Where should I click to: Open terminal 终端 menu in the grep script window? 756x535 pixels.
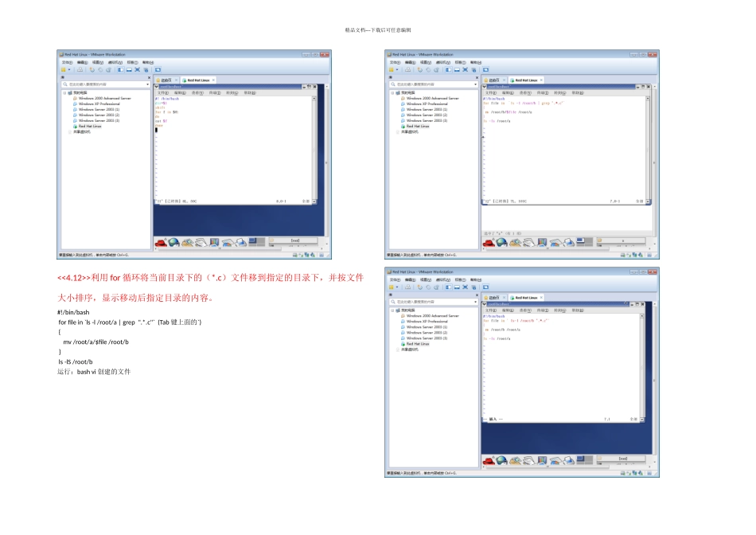tap(543, 92)
